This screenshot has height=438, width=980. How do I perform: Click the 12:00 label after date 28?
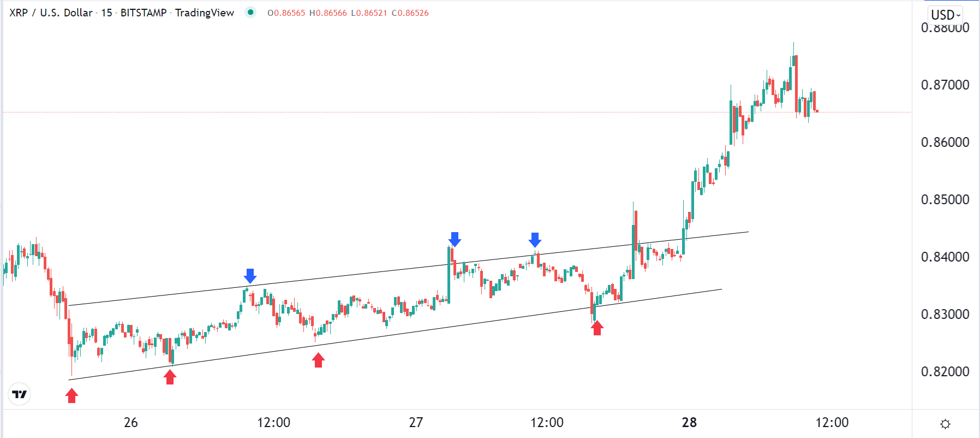(832, 422)
